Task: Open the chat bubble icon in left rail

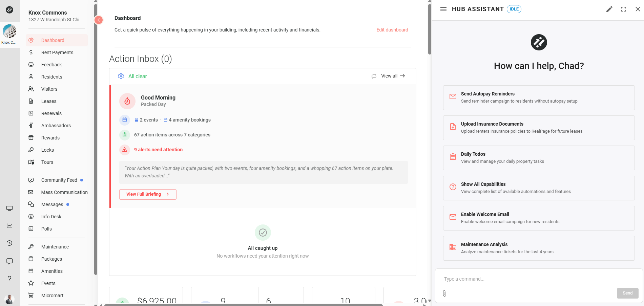Action: coord(10,261)
